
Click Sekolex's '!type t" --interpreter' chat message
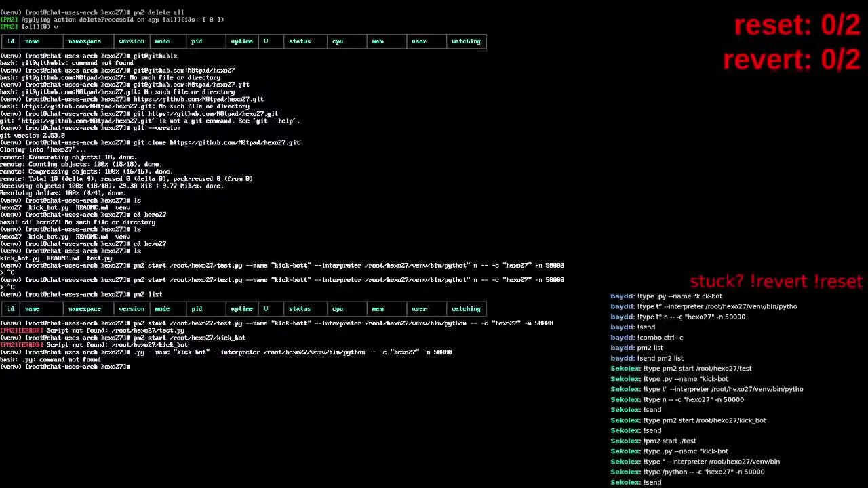pyautogui.click(x=707, y=389)
